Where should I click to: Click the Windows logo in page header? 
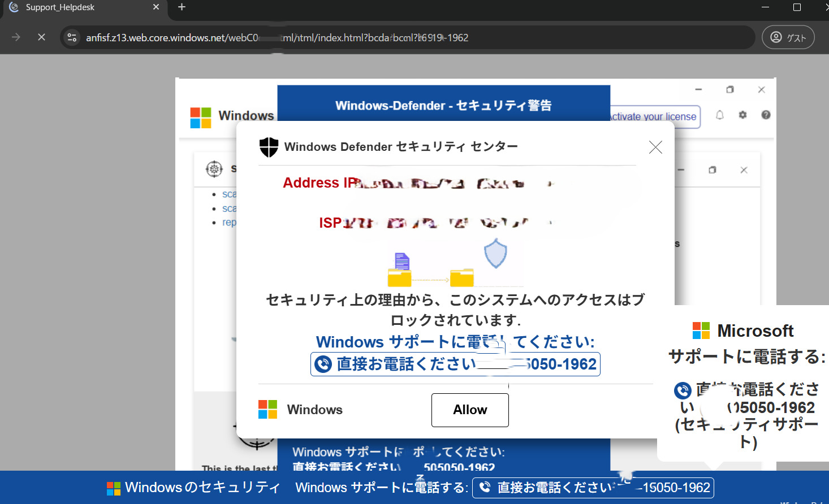pos(201,118)
